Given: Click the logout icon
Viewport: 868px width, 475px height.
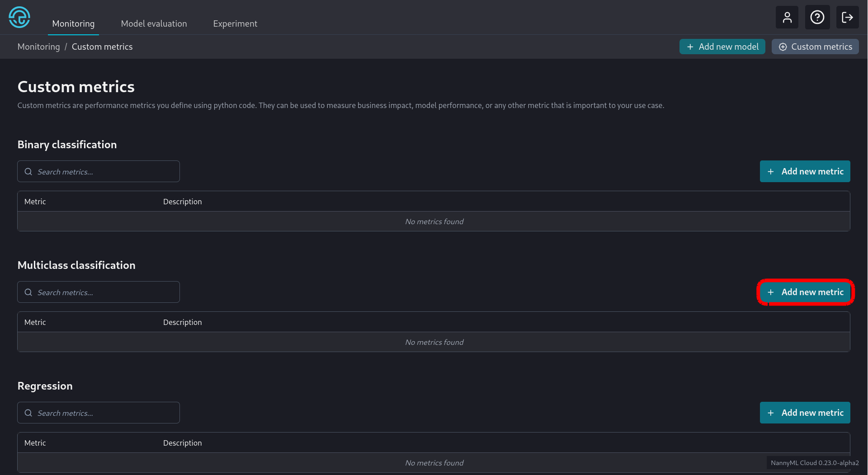Looking at the screenshot, I should [x=847, y=18].
